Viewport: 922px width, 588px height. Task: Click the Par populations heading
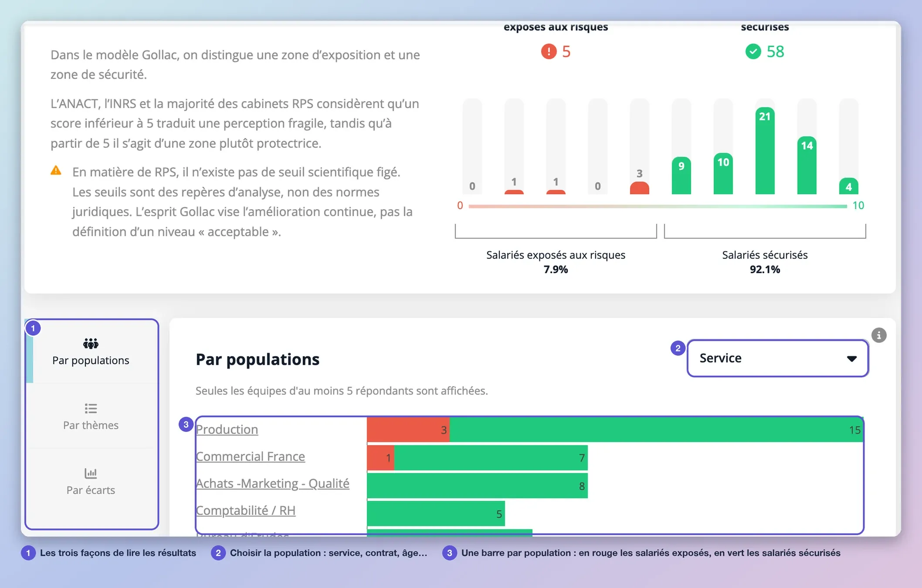tap(258, 359)
